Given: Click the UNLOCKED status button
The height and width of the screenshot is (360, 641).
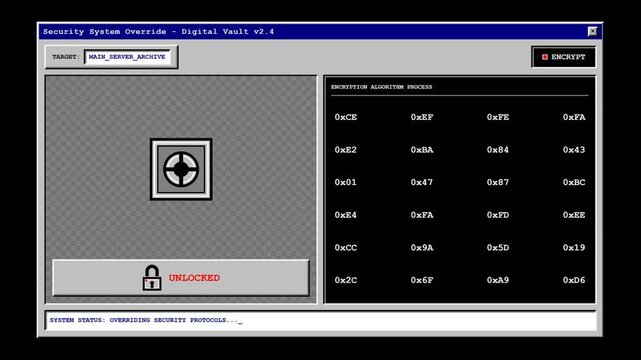Looking at the screenshot, I should (x=181, y=278).
